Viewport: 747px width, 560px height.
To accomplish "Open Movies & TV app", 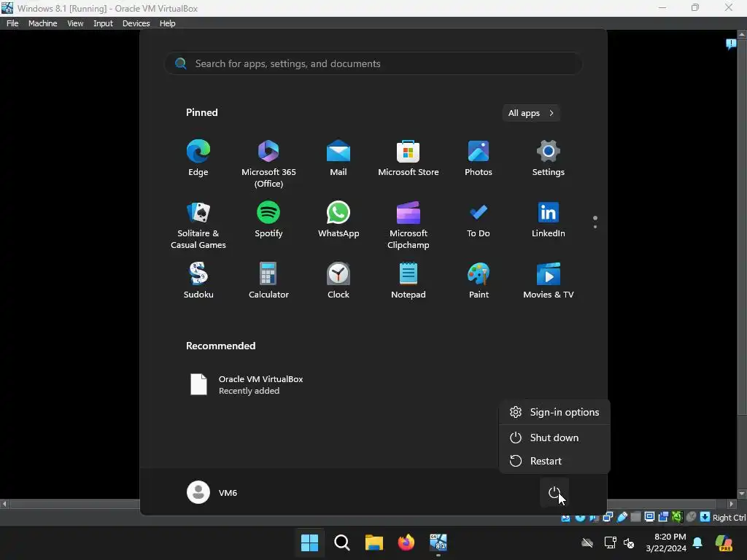I will (549, 281).
